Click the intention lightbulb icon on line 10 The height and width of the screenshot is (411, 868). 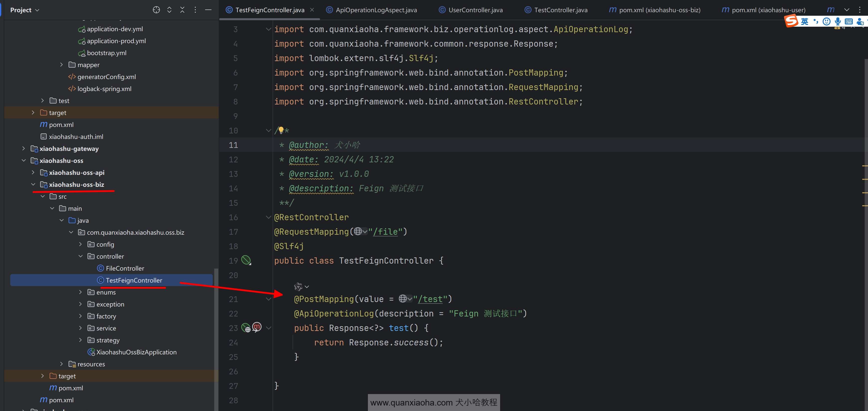point(281,130)
